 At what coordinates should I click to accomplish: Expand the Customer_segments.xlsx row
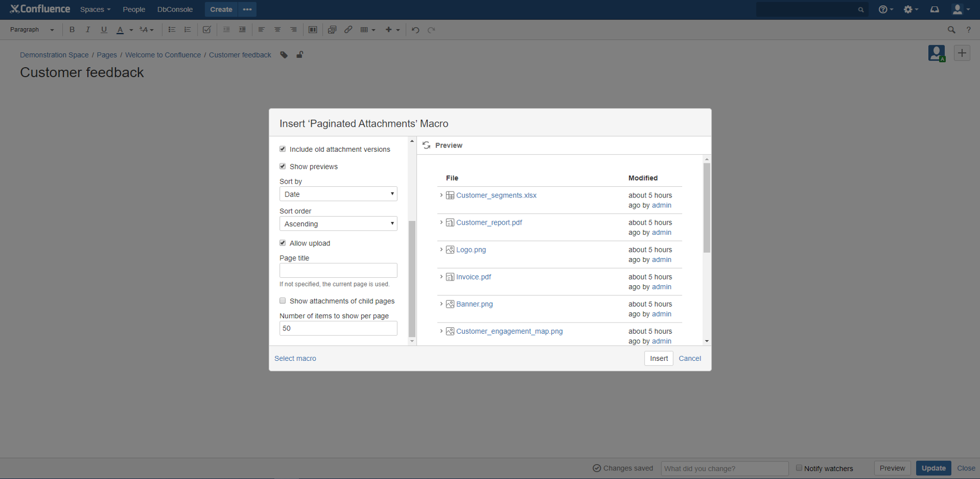pos(441,195)
